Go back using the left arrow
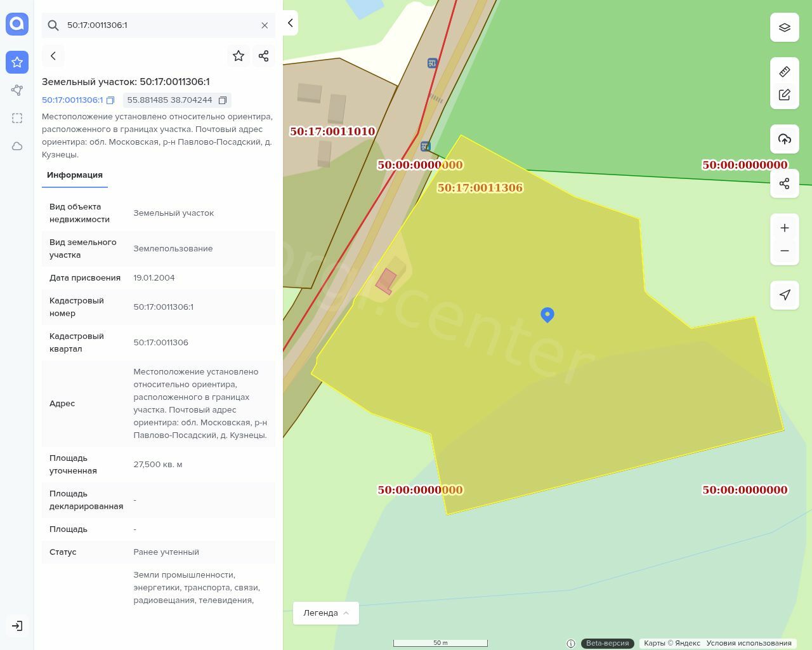This screenshot has width=812, height=650. [x=53, y=56]
